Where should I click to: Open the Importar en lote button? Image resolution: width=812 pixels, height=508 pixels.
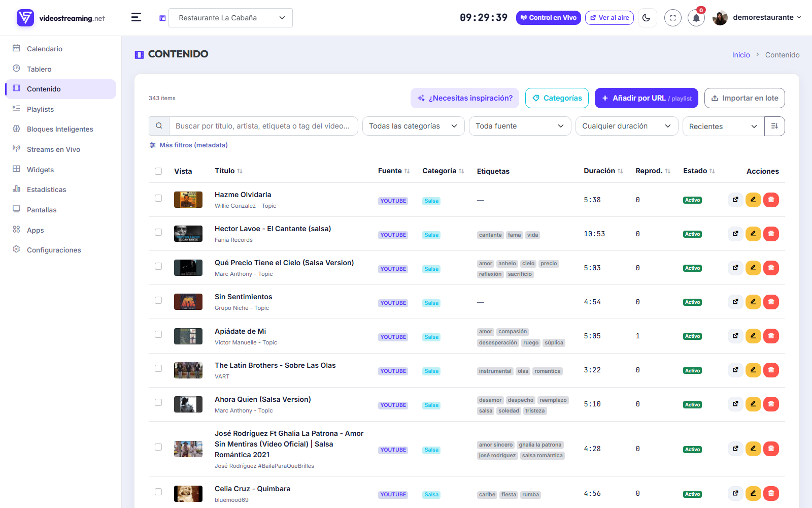pos(745,98)
